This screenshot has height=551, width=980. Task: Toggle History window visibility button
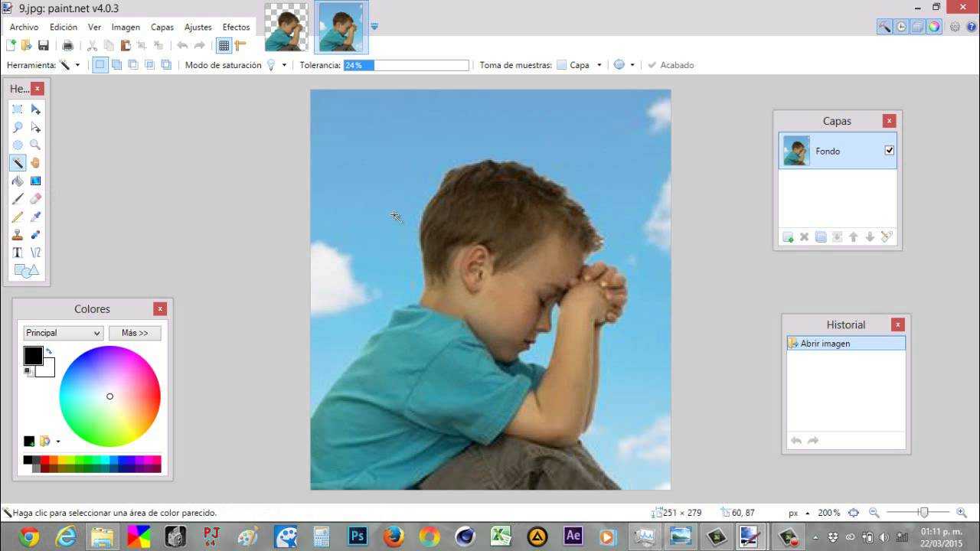click(901, 27)
